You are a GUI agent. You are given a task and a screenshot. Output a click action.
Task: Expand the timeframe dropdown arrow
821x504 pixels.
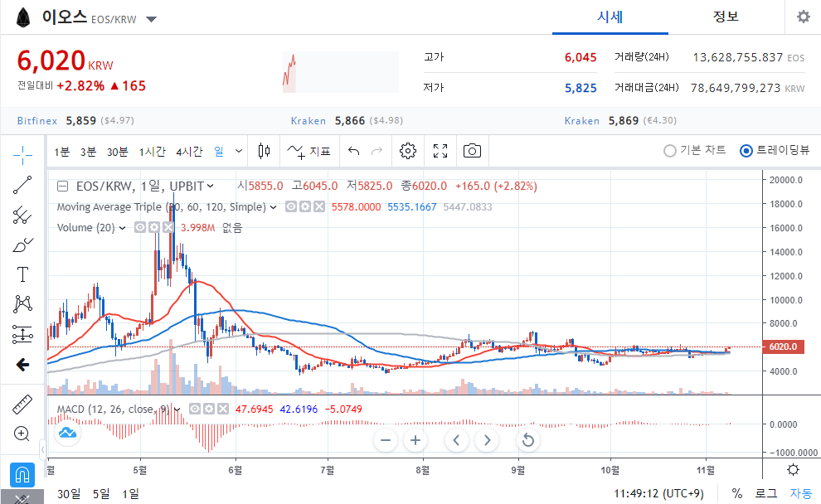click(x=239, y=151)
